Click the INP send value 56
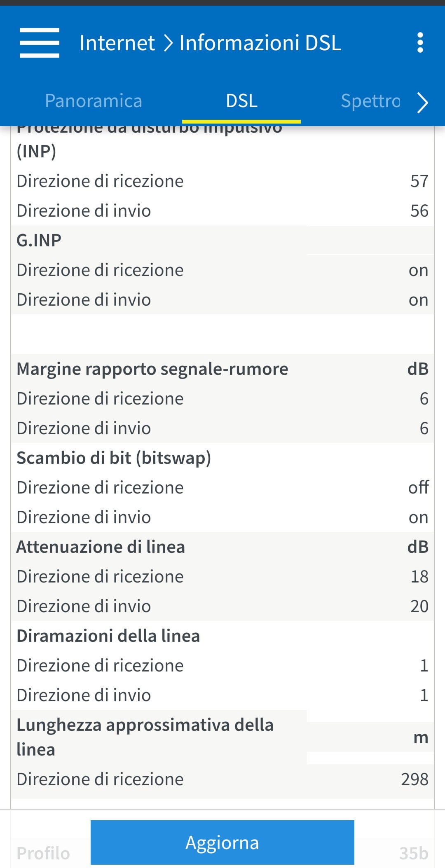The image size is (445, 868). point(419,211)
